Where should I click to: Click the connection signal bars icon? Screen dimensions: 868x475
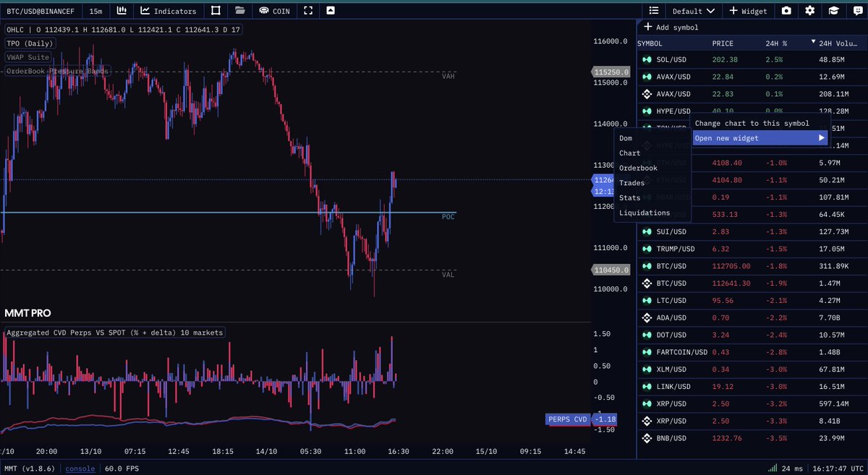coord(773,468)
